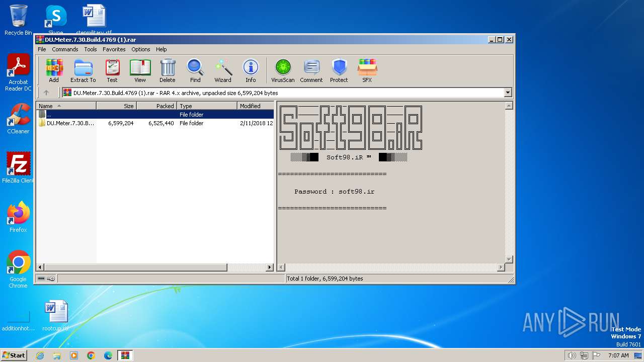This screenshot has height=362, width=644.
Task: Open Edge from the taskbar
Action: [108, 355]
